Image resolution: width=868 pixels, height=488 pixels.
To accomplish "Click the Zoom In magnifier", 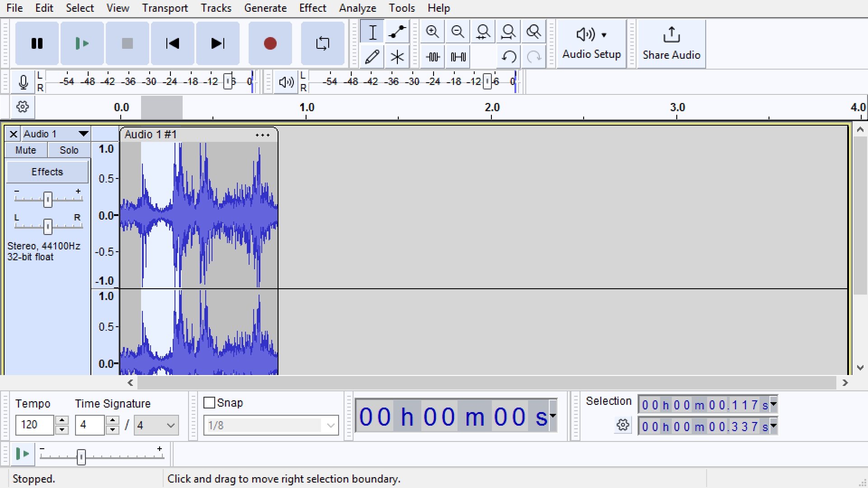I will click(433, 32).
